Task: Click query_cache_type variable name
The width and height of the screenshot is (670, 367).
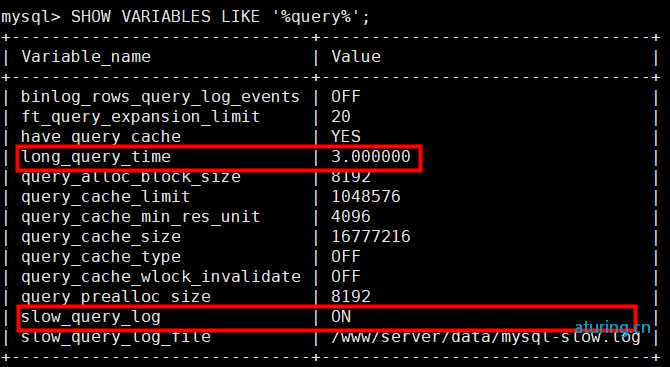Action: click(x=101, y=257)
